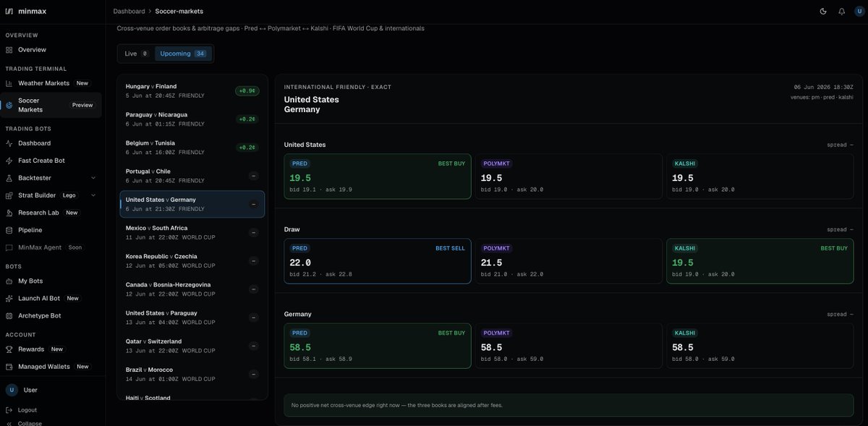Screen dimensions: 868x426
Task: Click United States POLYMKT card
Action: coord(569,176)
